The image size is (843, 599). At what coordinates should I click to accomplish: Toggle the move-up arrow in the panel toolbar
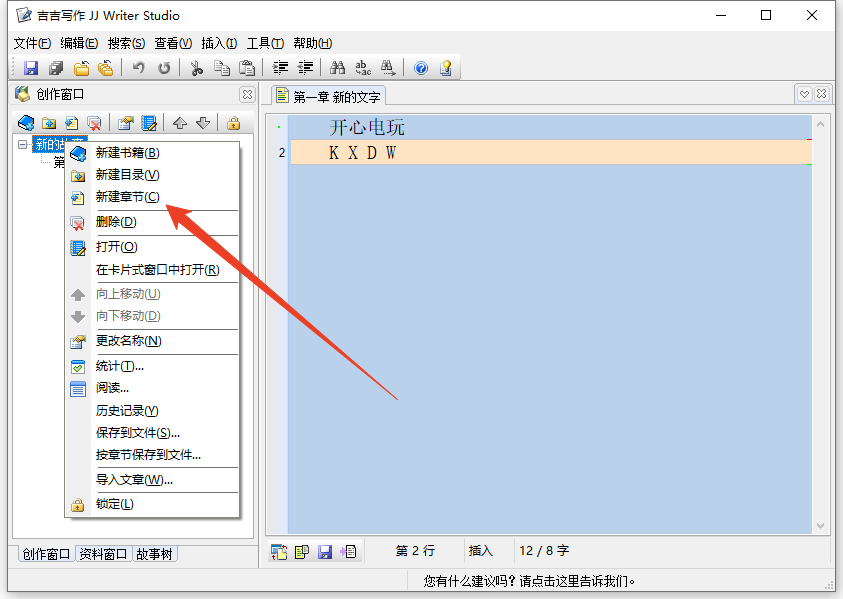pos(182,122)
